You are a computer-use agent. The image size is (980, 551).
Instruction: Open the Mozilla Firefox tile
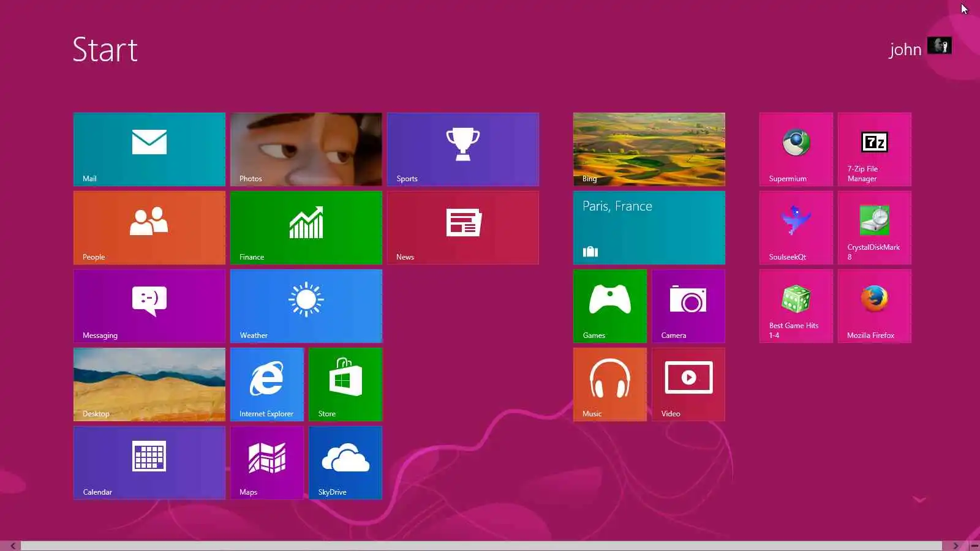tap(875, 306)
